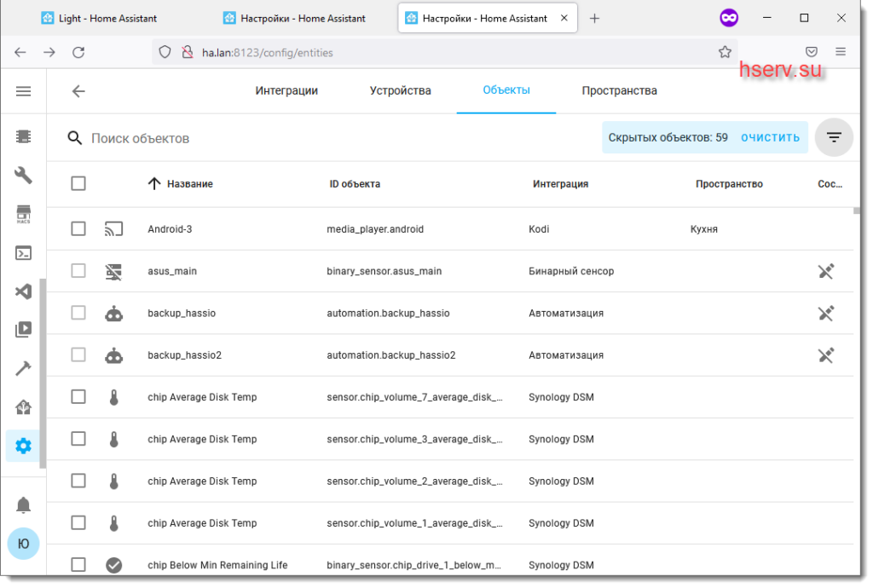Open HACS store in sidebar

tap(23, 214)
